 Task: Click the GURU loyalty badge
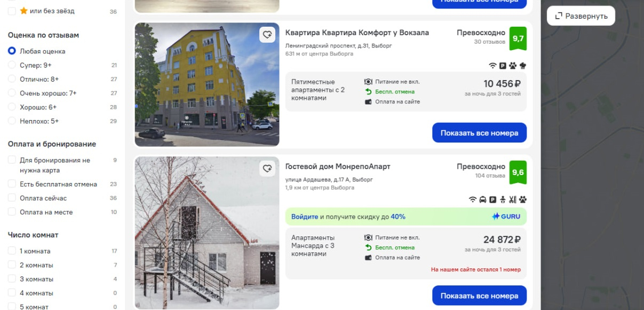[x=506, y=217]
